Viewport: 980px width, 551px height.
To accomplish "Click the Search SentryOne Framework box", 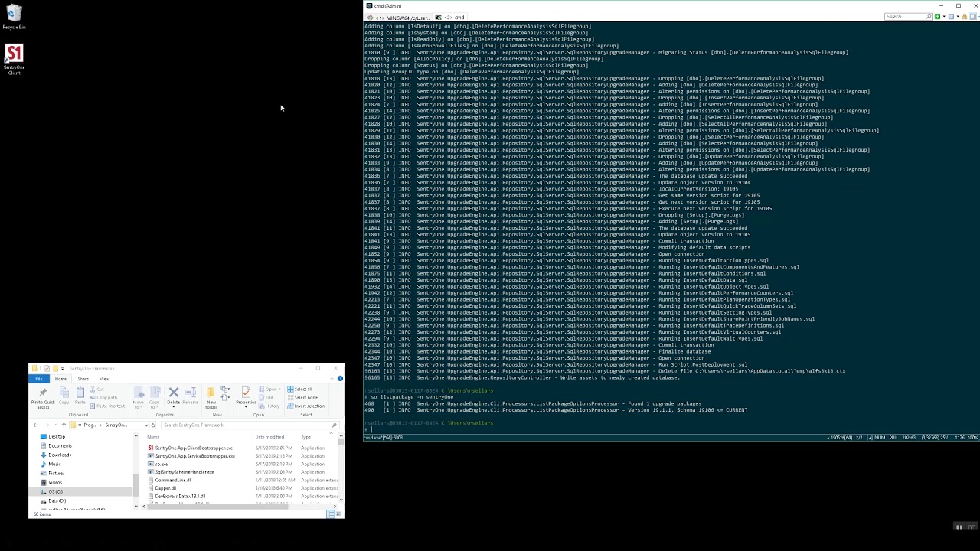I will click(250, 425).
